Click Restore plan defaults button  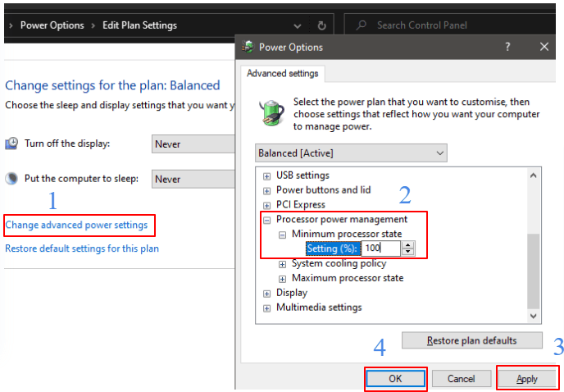click(471, 340)
